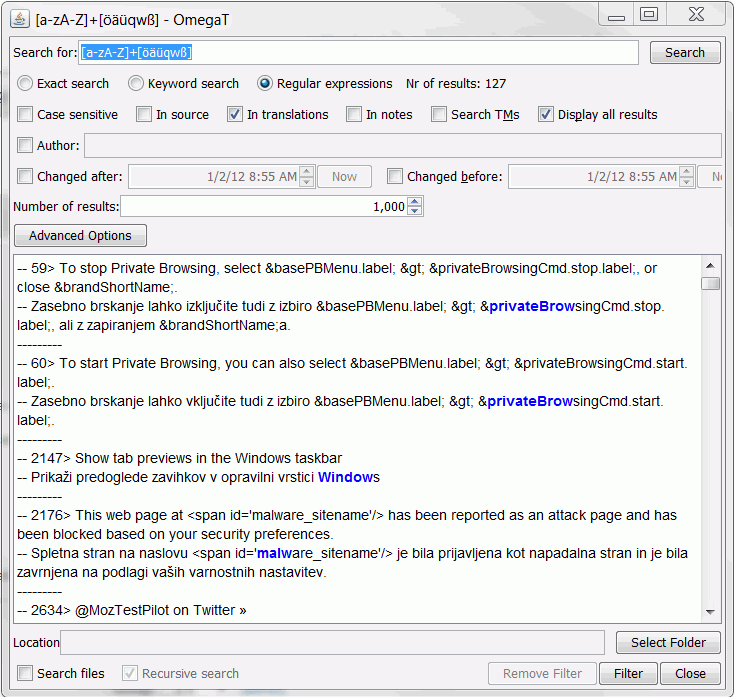Image resolution: width=735 pixels, height=697 pixels.
Task: Focus the Search for text field
Action: click(359, 52)
